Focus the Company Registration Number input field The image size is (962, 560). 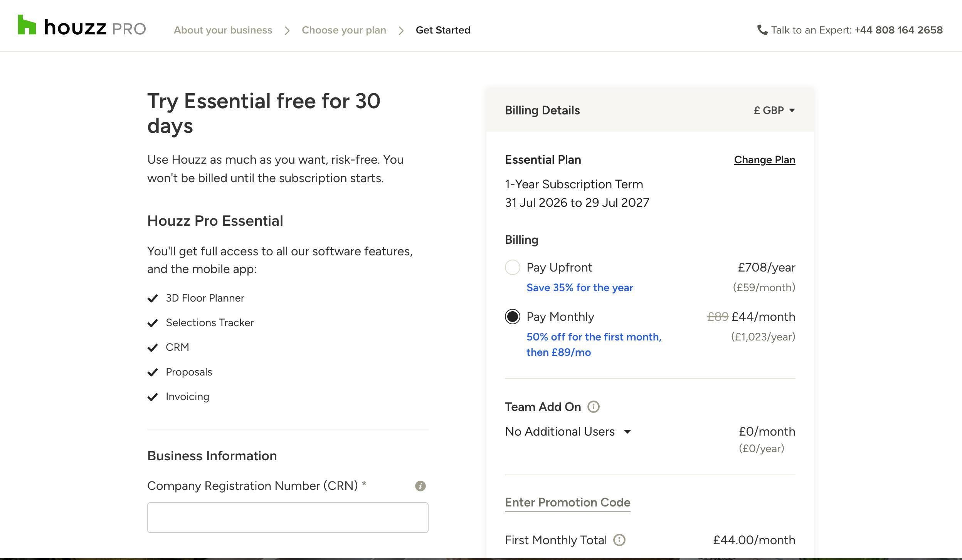click(x=288, y=518)
